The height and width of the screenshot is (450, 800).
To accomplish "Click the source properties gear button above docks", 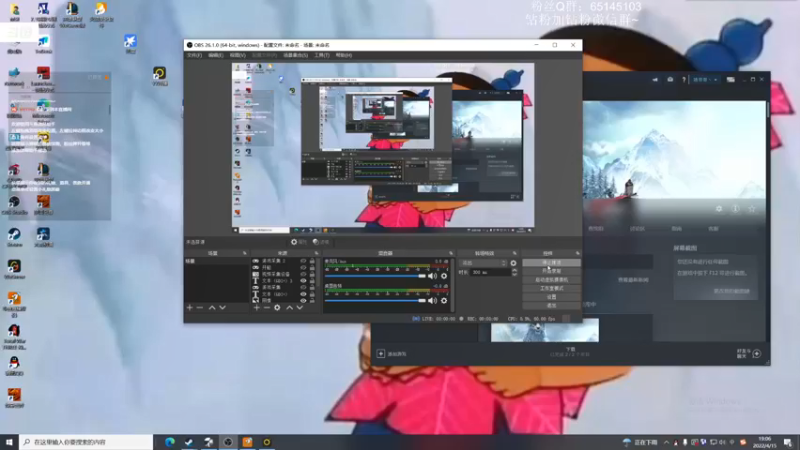I will click(x=298, y=242).
